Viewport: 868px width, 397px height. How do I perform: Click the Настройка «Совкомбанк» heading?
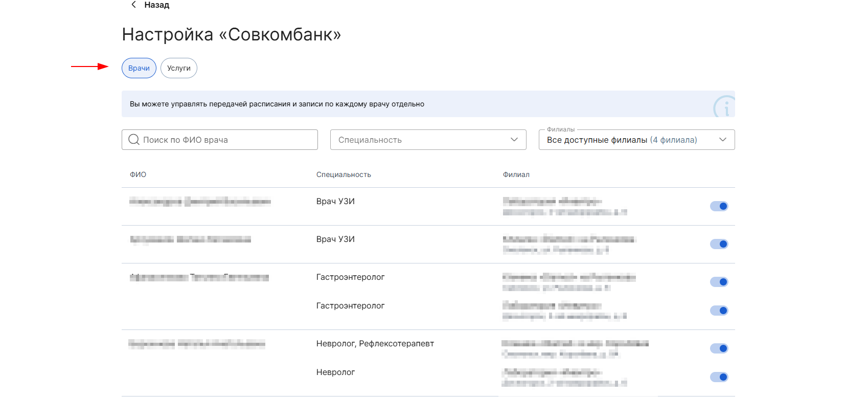[x=232, y=35]
